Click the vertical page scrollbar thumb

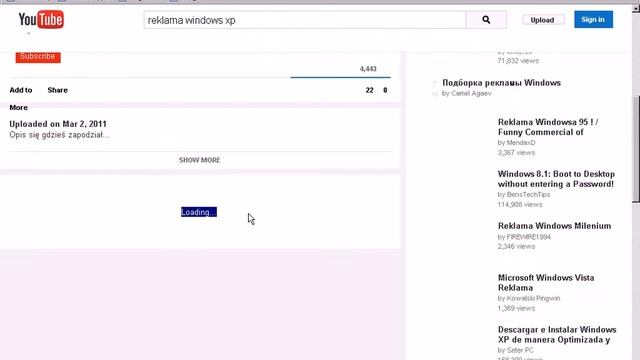pos(636,149)
